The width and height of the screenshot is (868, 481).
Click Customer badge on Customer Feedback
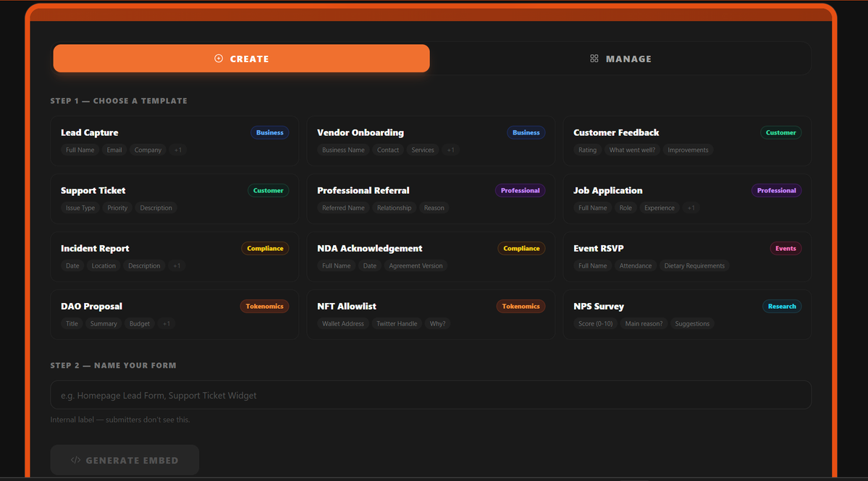click(780, 132)
